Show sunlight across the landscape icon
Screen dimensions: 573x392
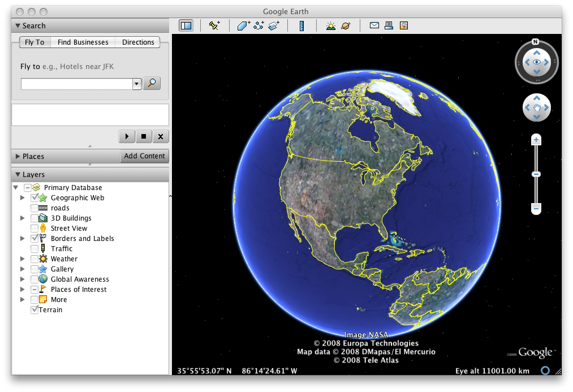[x=331, y=25]
